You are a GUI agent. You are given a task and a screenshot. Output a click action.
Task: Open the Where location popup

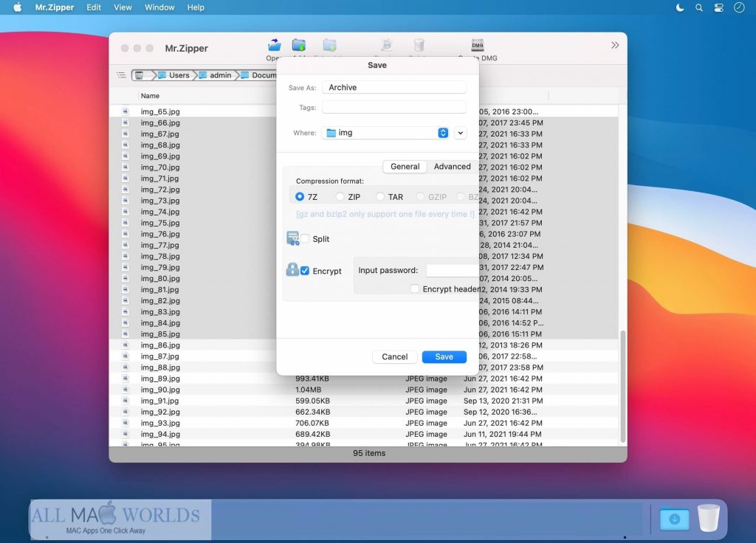pyautogui.click(x=385, y=133)
